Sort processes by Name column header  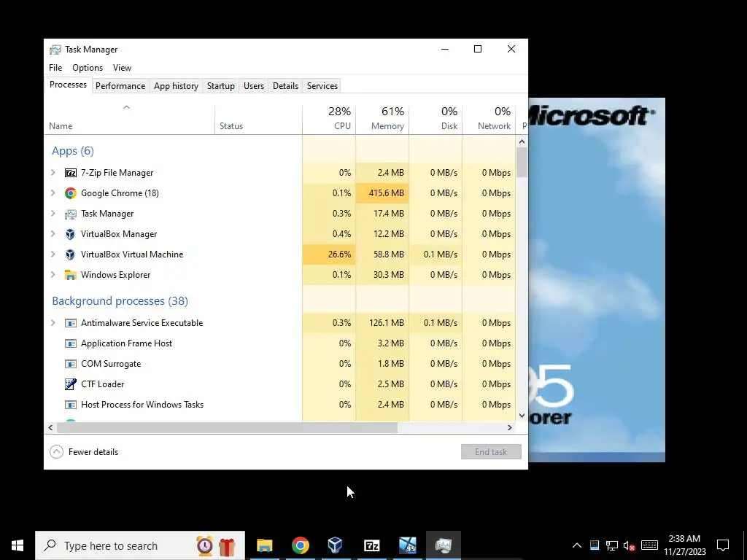point(130,117)
